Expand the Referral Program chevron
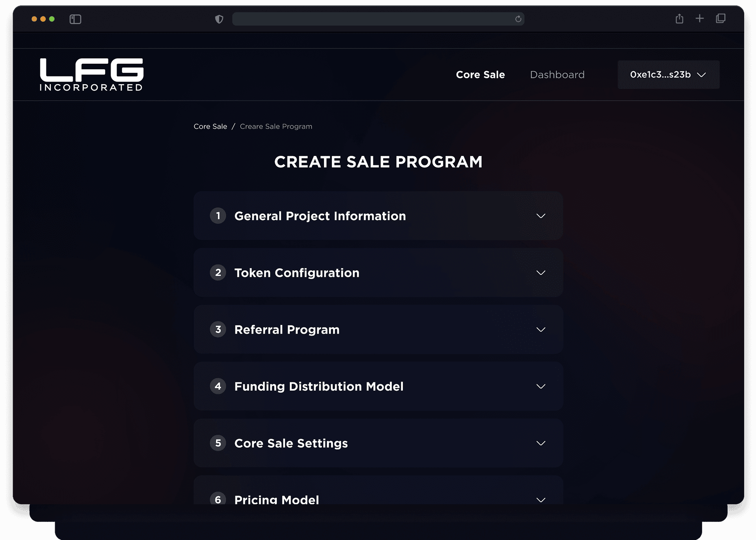 tap(541, 330)
